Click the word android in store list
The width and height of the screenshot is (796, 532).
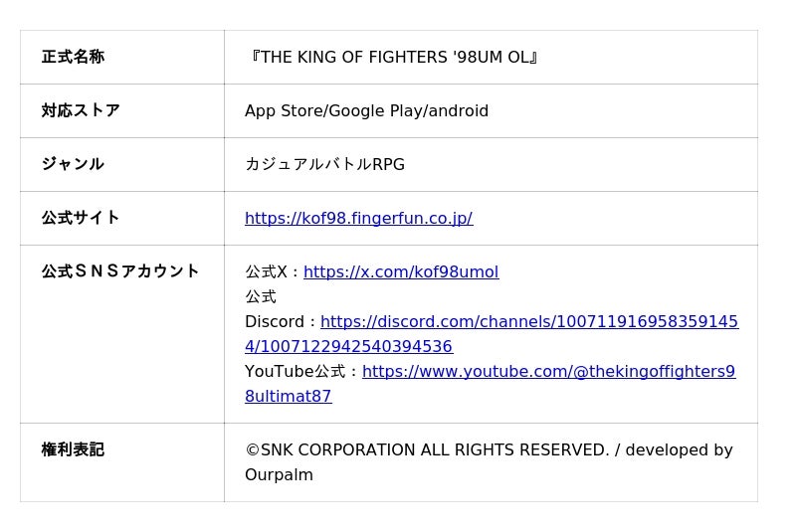tap(459, 111)
